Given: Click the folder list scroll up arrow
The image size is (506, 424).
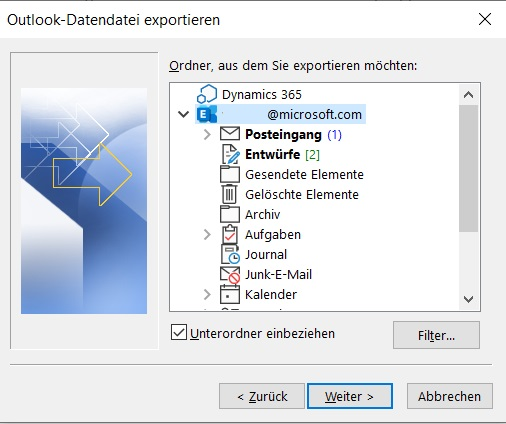Looking at the screenshot, I should (x=468, y=95).
